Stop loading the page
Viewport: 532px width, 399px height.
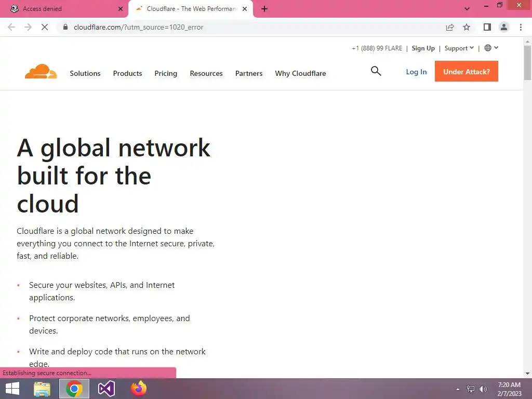pyautogui.click(x=45, y=27)
